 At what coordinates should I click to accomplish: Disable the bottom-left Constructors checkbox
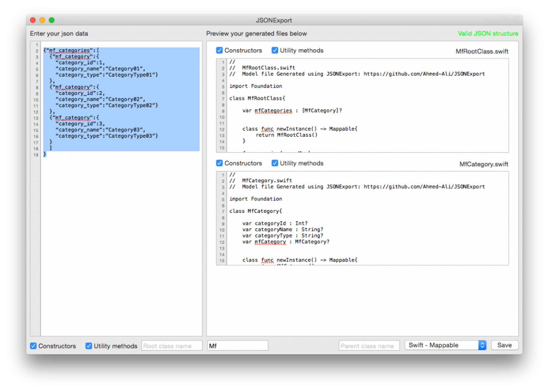34,346
